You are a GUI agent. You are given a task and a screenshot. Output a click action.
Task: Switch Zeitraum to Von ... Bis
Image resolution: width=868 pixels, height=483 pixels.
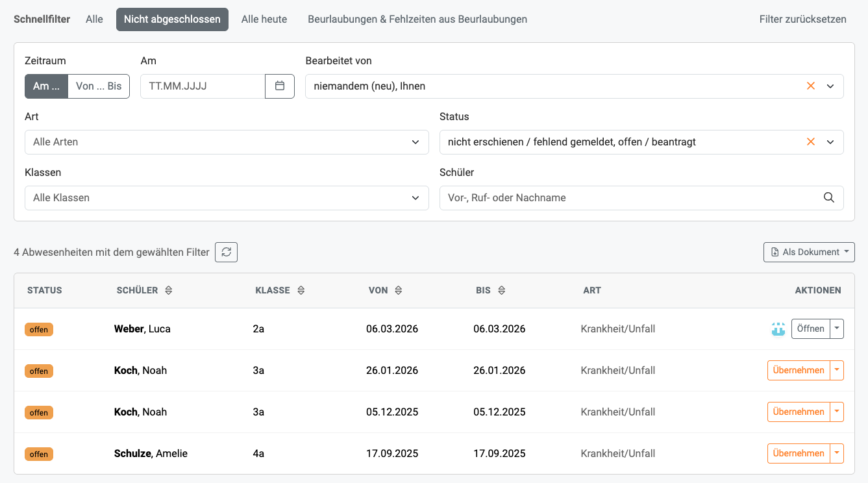(99, 86)
